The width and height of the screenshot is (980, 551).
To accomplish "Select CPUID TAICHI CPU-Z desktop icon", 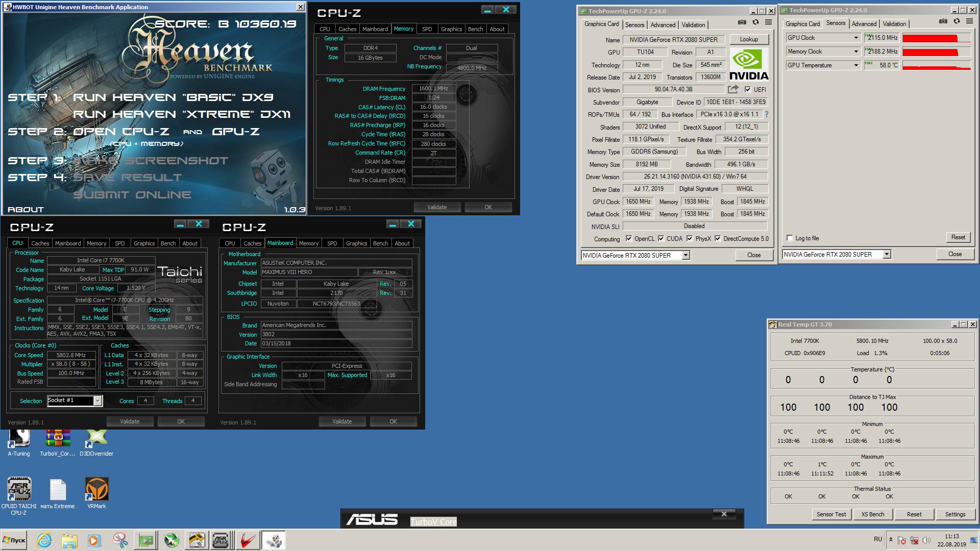I will [x=19, y=496].
